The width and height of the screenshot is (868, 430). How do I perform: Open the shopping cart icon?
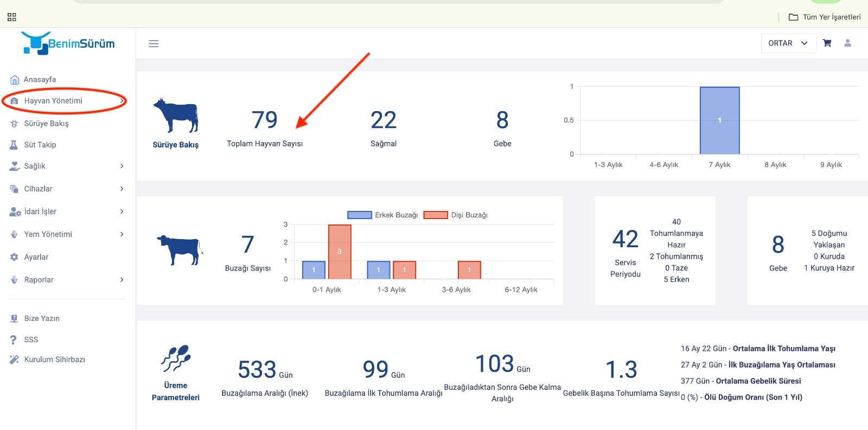tap(827, 43)
